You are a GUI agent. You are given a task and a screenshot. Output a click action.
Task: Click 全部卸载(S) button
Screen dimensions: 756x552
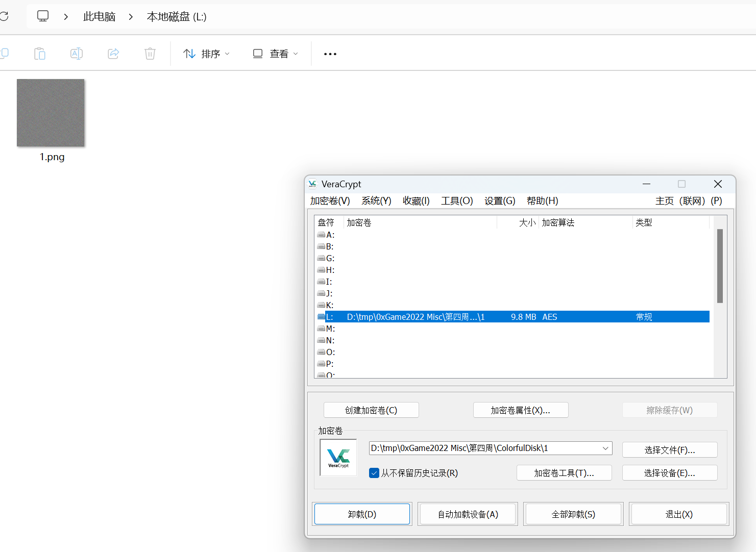(x=573, y=514)
